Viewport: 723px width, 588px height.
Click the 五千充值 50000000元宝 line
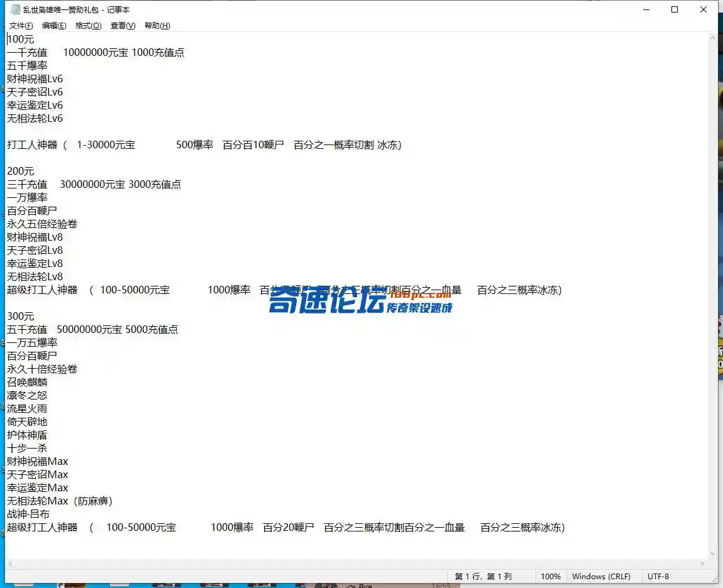[92, 329]
